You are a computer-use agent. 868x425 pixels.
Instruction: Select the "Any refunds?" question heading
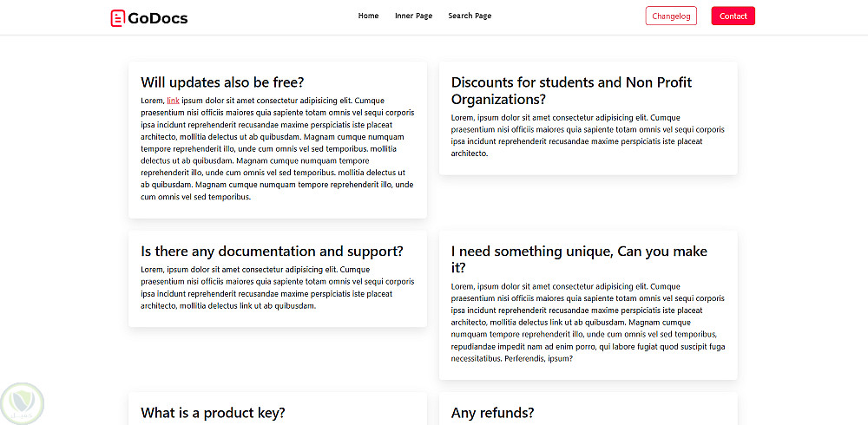pos(492,413)
